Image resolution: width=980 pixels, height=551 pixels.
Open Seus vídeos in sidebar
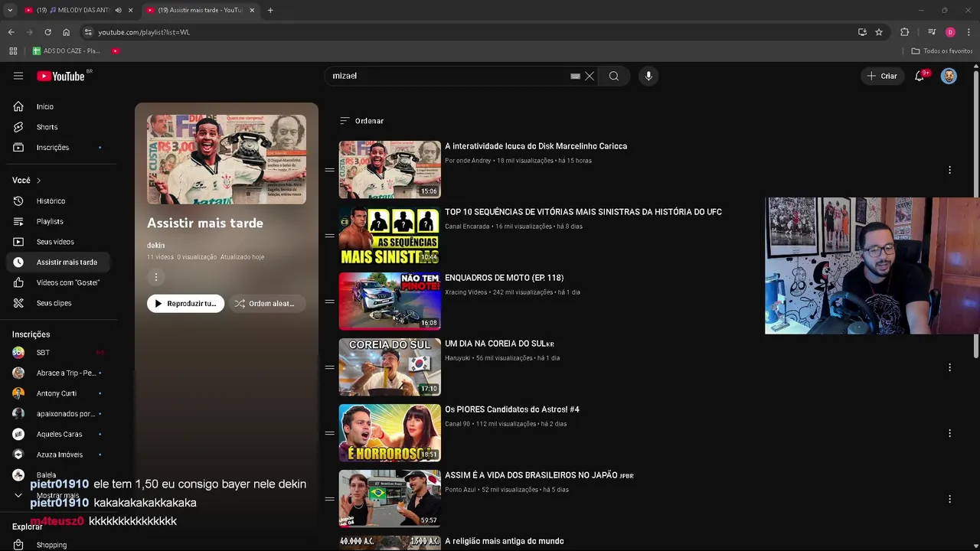(x=59, y=242)
